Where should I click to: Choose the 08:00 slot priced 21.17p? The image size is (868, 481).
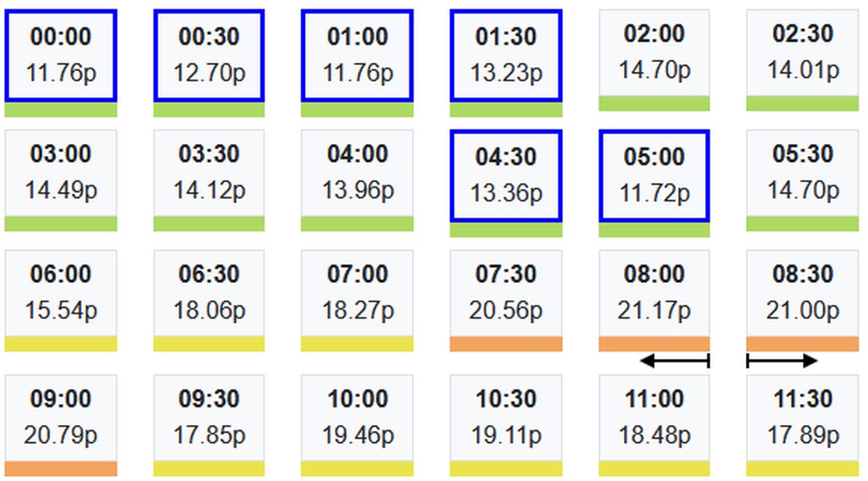pos(654,293)
